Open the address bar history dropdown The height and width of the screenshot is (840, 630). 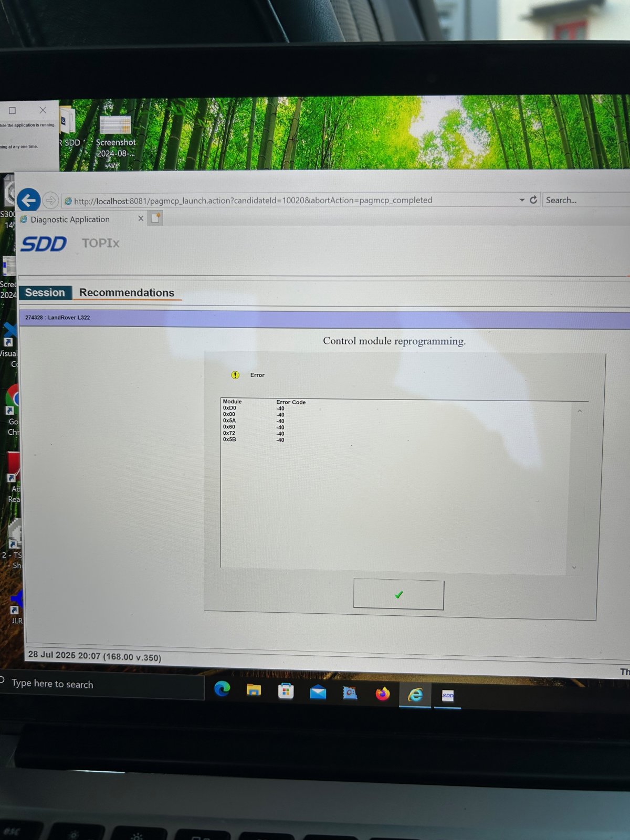pyautogui.click(x=522, y=200)
